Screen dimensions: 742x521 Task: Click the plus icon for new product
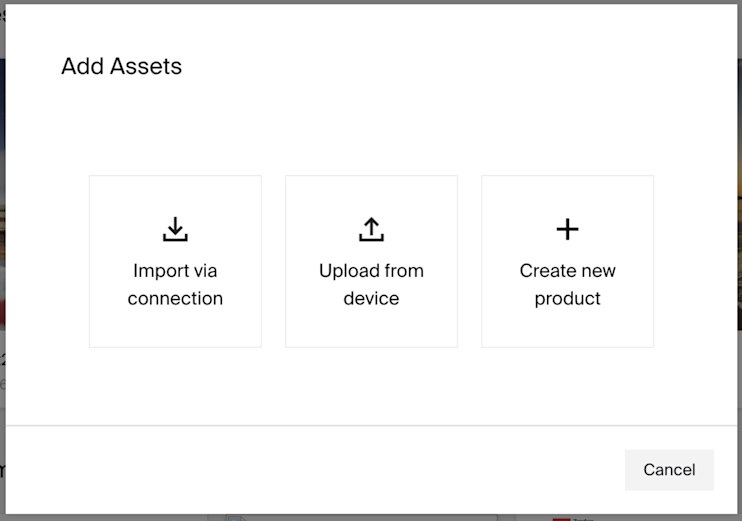click(567, 230)
